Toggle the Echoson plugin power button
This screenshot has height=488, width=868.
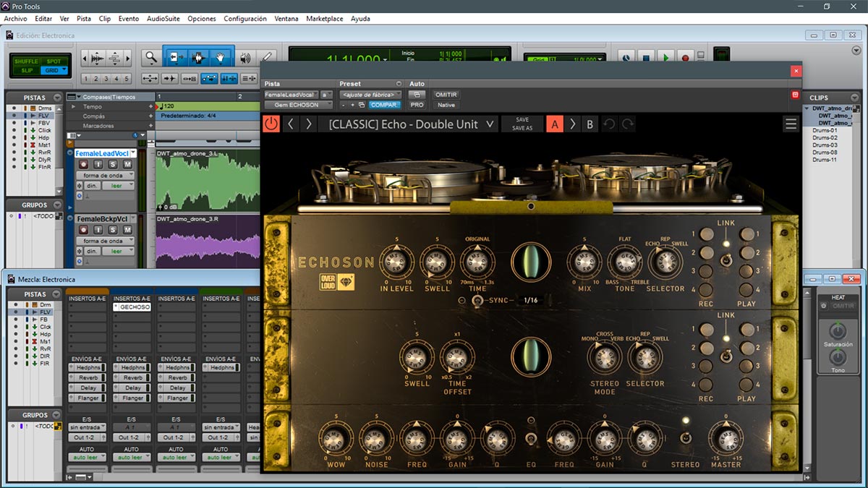pos(271,124)
